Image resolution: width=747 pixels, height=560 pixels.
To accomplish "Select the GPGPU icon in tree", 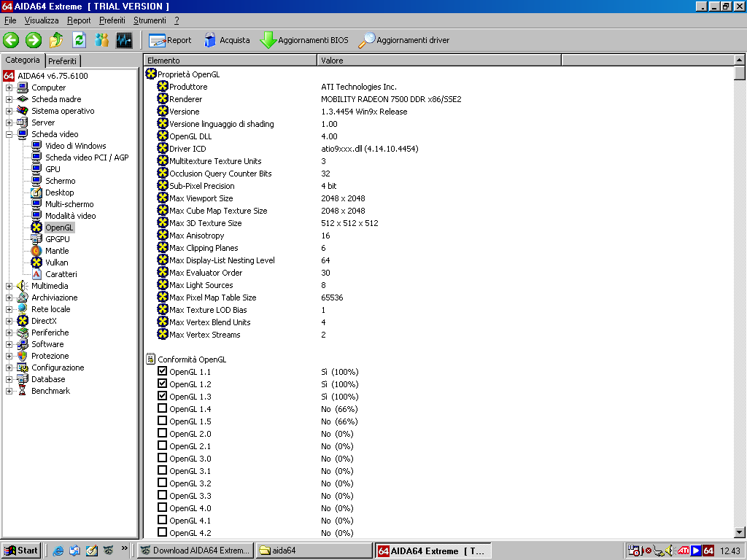I will pyautogui.click(x=36, y=239).
